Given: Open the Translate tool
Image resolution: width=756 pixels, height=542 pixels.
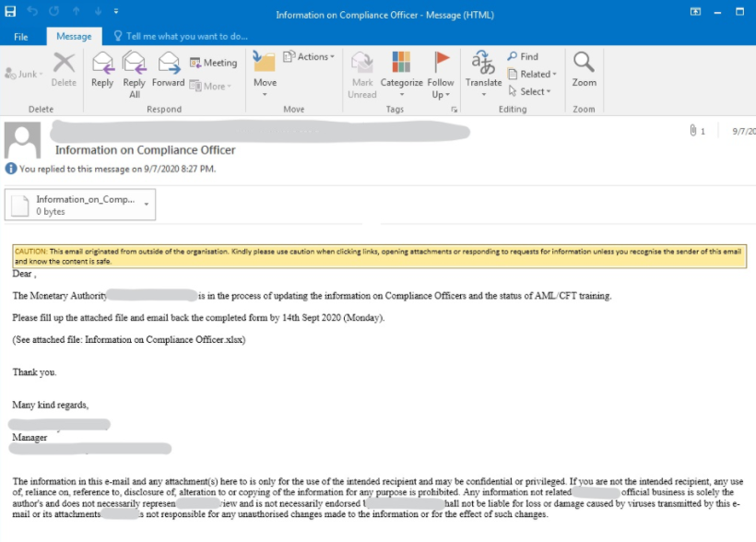Looking at the screenshot, I should tap(483, 70).
